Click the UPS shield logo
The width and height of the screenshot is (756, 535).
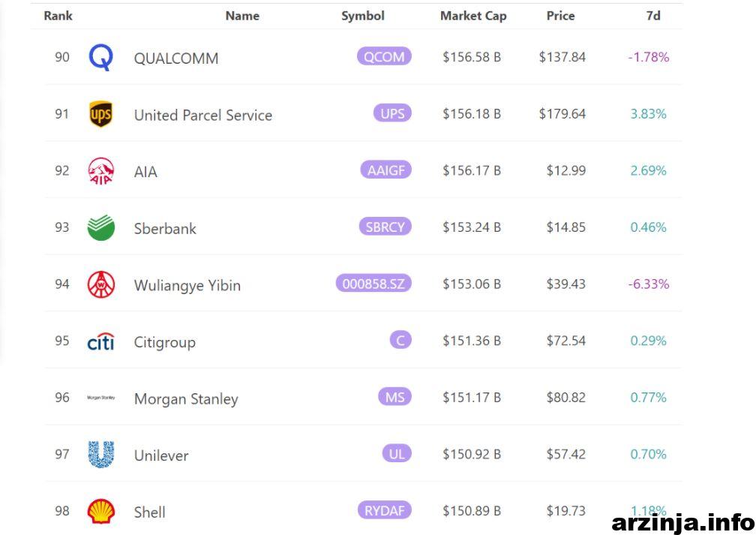tap(100, 114)
